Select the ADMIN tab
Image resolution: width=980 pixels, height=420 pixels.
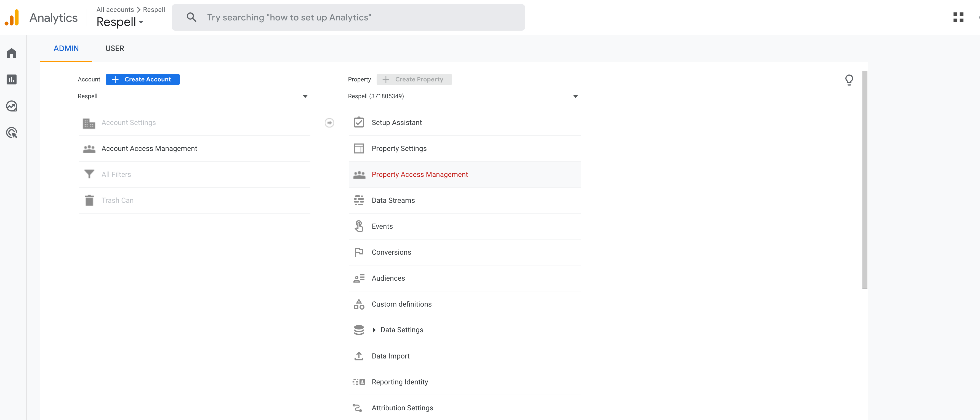(66, 48)
